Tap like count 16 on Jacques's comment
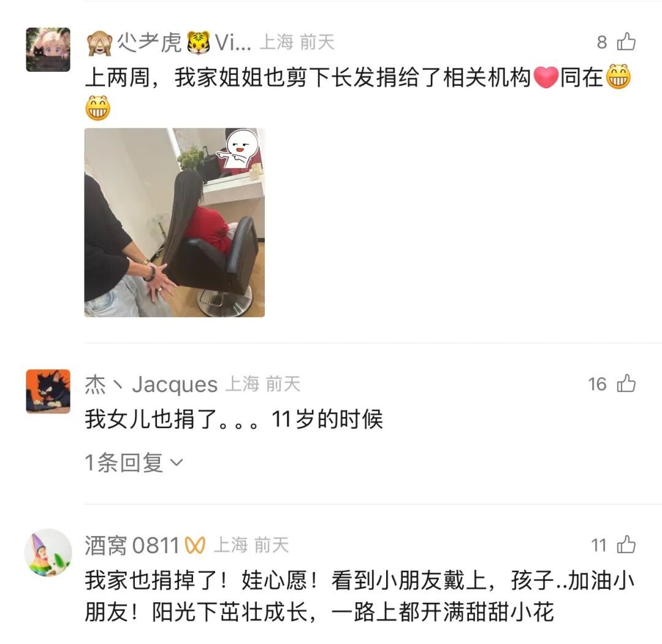The height and width of the screenshot is (644, 662). (597, 384)
